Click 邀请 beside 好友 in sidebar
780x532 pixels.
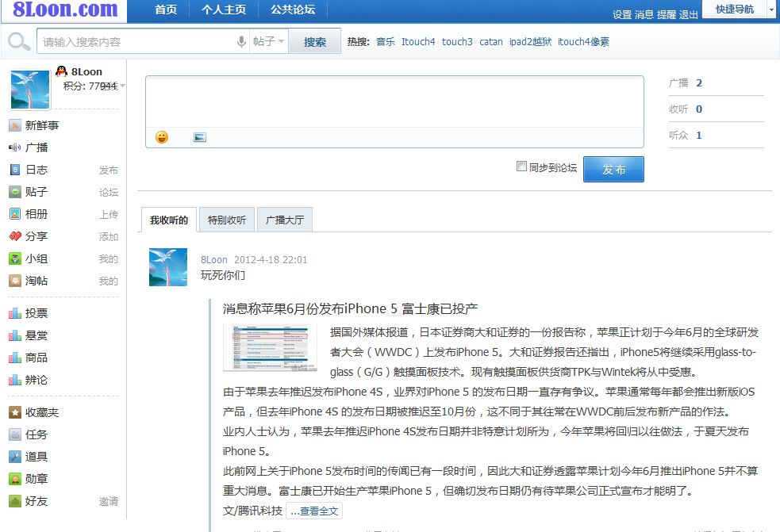click(109, 501)
